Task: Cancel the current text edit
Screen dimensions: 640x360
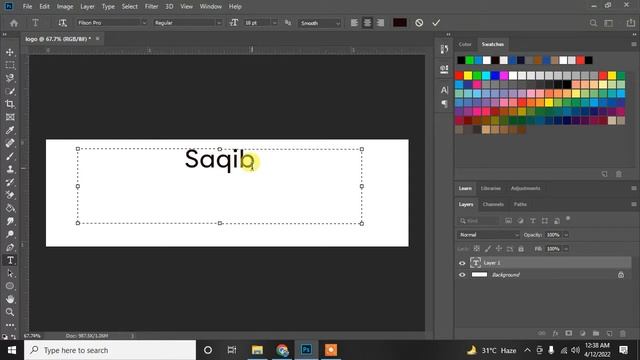Action: (419, 23)
